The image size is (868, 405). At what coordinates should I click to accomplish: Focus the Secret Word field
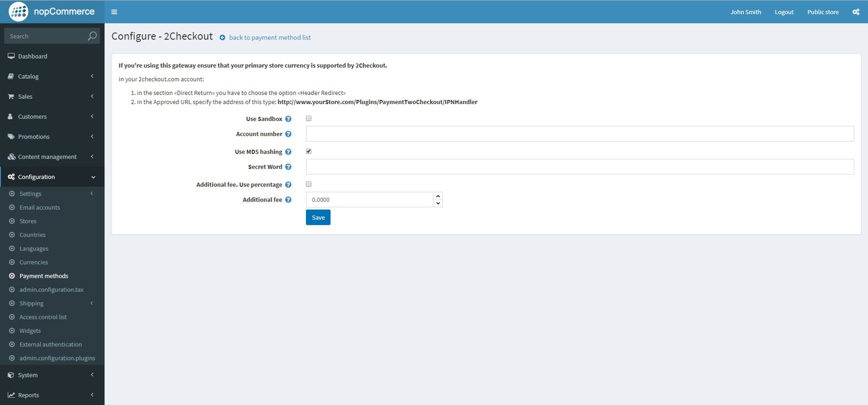coord(580,167)
